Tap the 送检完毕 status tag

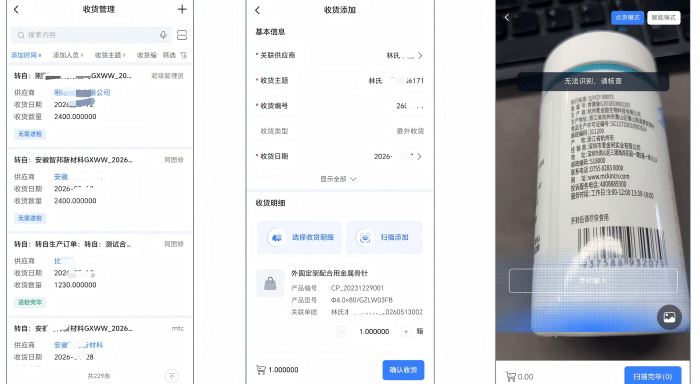(x=30, y=302)
